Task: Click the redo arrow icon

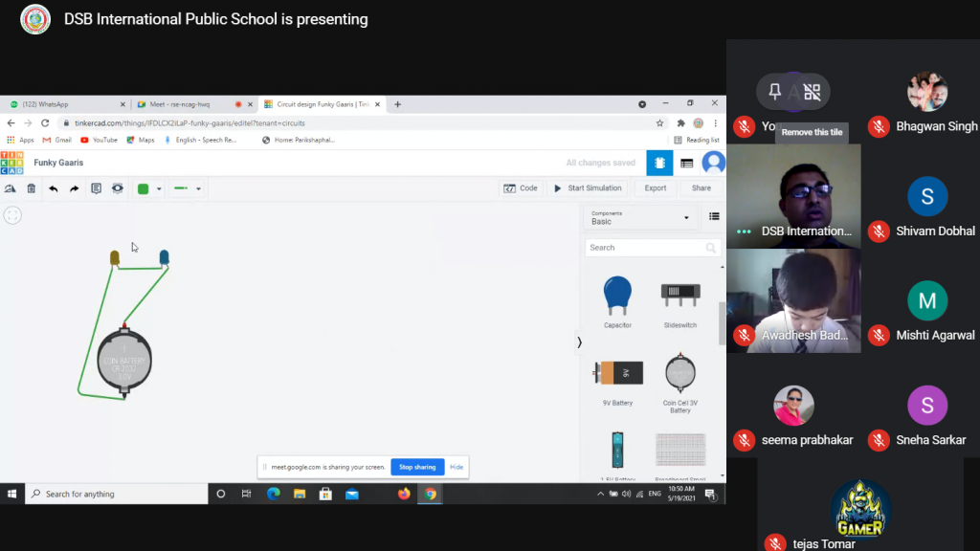Action: [x=75, y=188]
